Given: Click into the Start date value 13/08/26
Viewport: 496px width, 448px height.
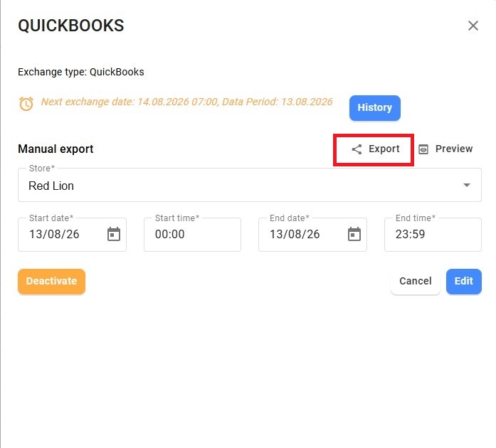Looking at the screenshot, I should coord(54,234).
